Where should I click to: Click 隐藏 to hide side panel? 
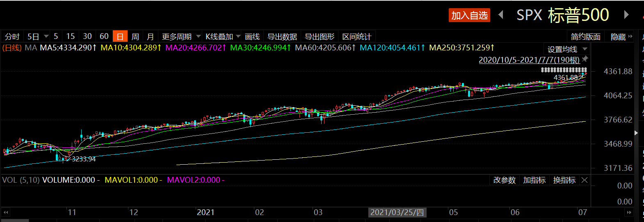[x=618, y=36]
